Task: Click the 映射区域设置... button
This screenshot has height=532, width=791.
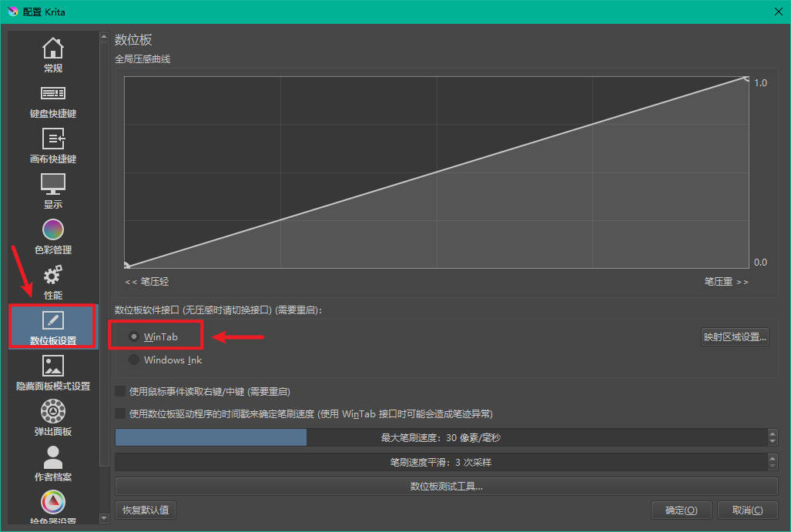Action: (735, 337)
